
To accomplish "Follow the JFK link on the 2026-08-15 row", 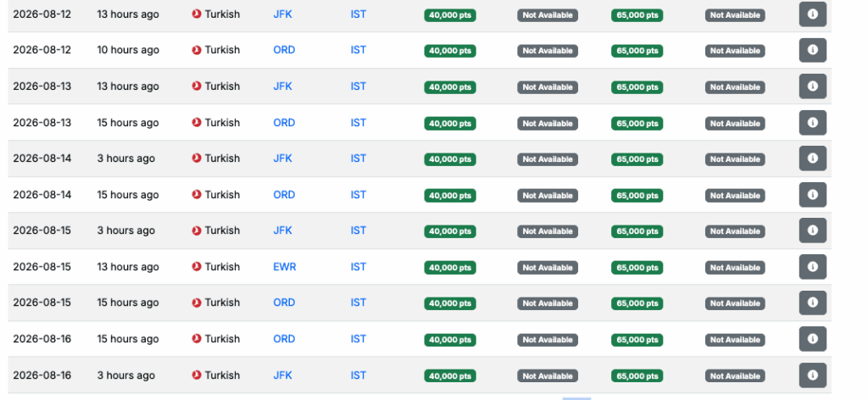I will [282, 231].
